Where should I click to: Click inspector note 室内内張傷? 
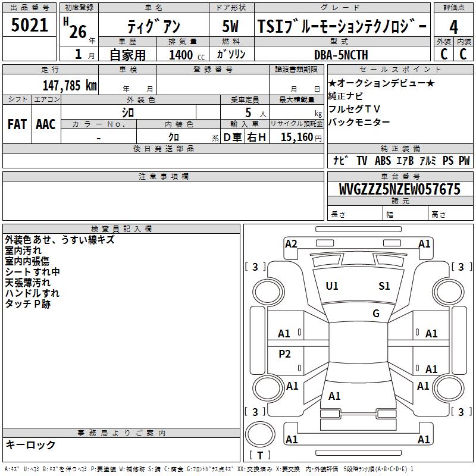(27, 261)
